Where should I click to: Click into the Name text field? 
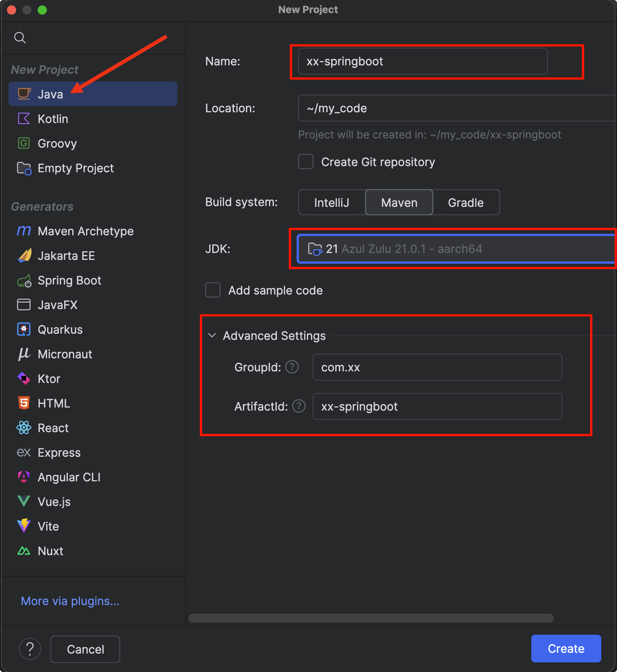(423, 62)
